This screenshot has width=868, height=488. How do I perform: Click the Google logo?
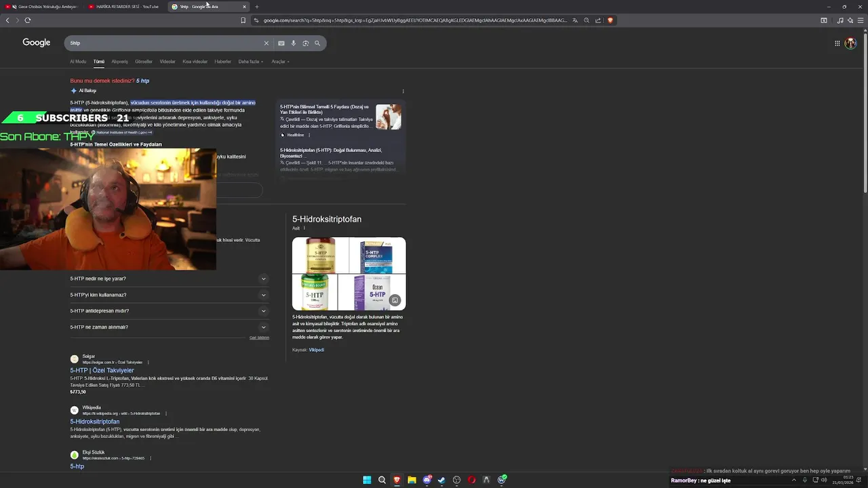pyautogui.click(x=37, y=43)
